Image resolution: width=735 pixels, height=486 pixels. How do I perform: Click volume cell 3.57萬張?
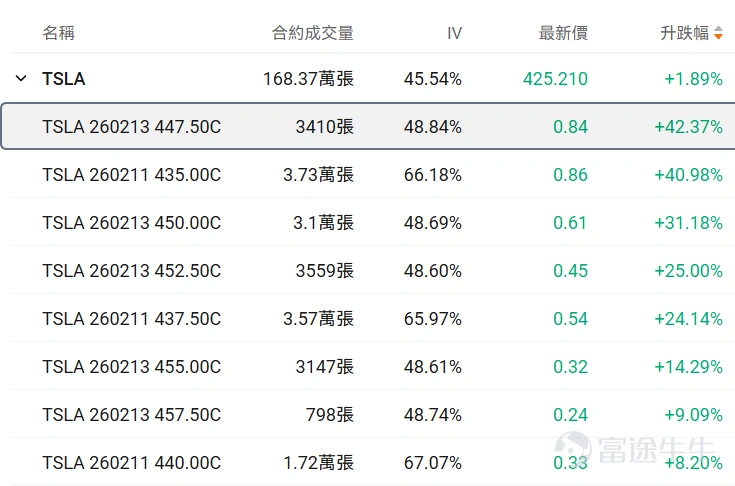click(x=318, y=319)
